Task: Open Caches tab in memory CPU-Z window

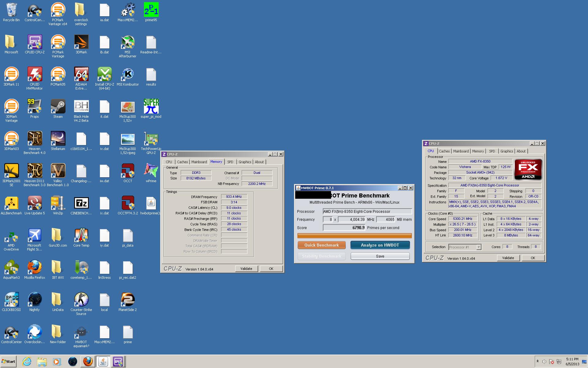Action: point(182,162)
